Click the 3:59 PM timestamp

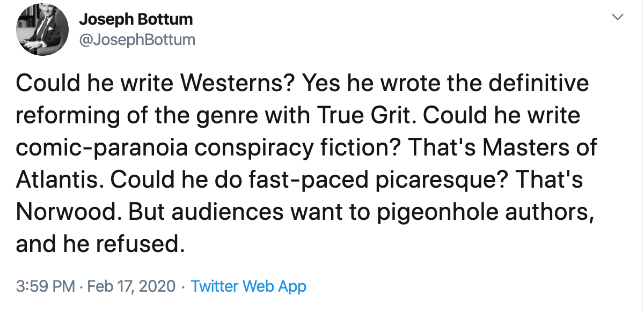click(45, 286)
